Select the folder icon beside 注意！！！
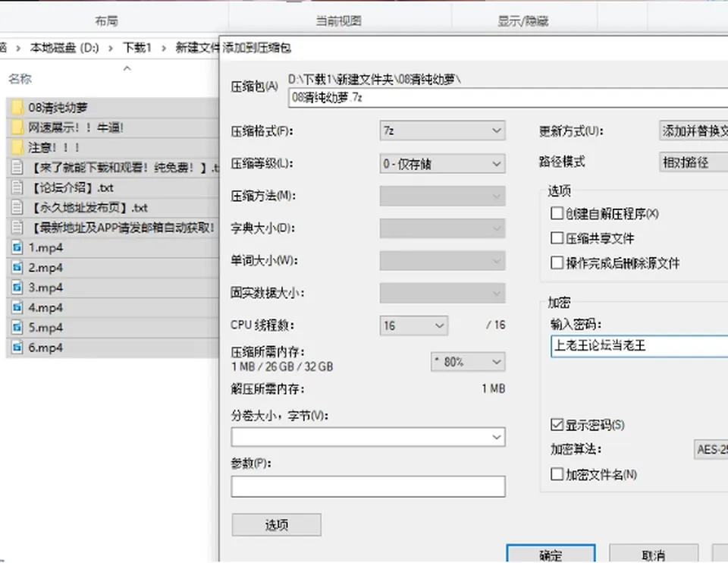This screenshot has height=563, width=728. 17,147
